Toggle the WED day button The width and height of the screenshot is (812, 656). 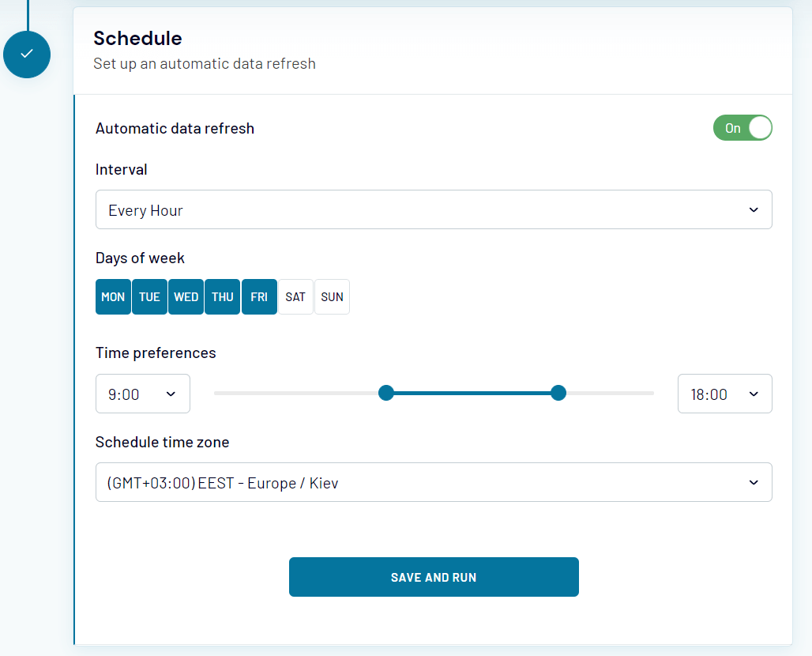tap(186, 297)
